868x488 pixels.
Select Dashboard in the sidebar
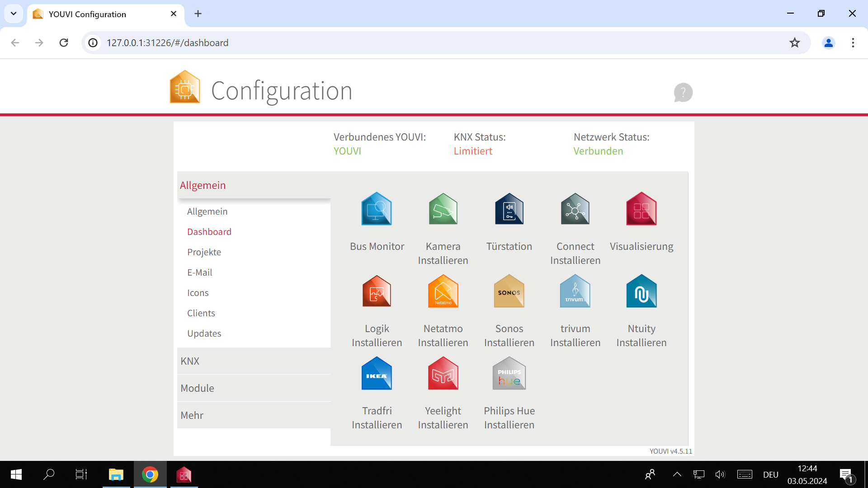point(209,232)
